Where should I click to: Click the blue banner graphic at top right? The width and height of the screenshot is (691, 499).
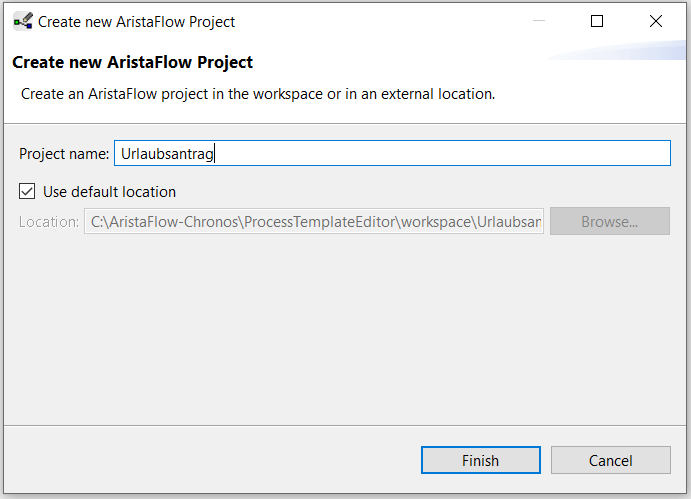coord(616,50)
